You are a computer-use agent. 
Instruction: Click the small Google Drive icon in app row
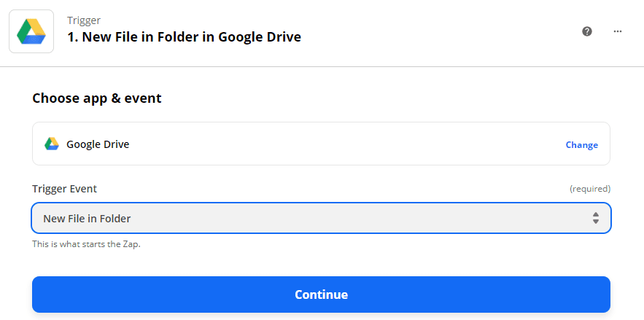pyautogui.click(x=52, y=144)
